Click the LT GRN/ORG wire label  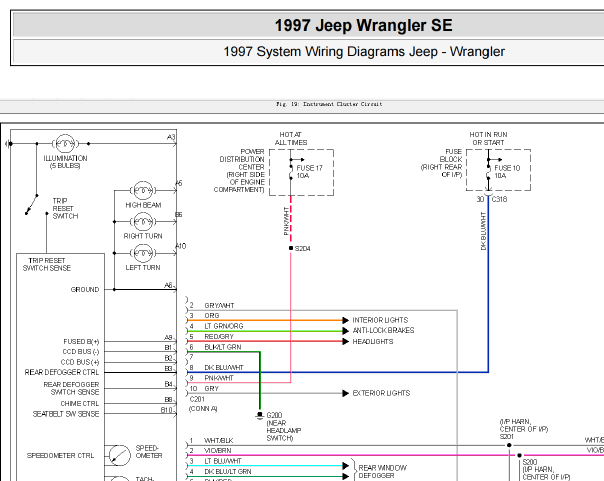(224, 326)
